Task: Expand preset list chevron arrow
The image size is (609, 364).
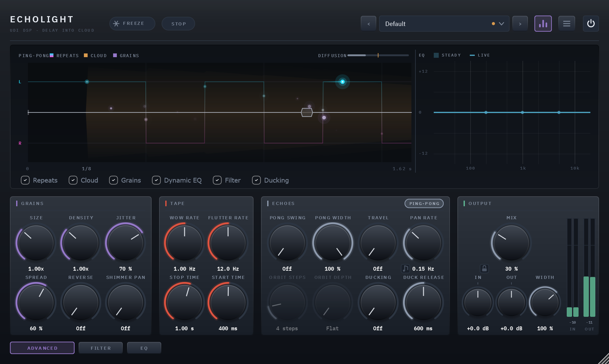Action: pos(501,24)
